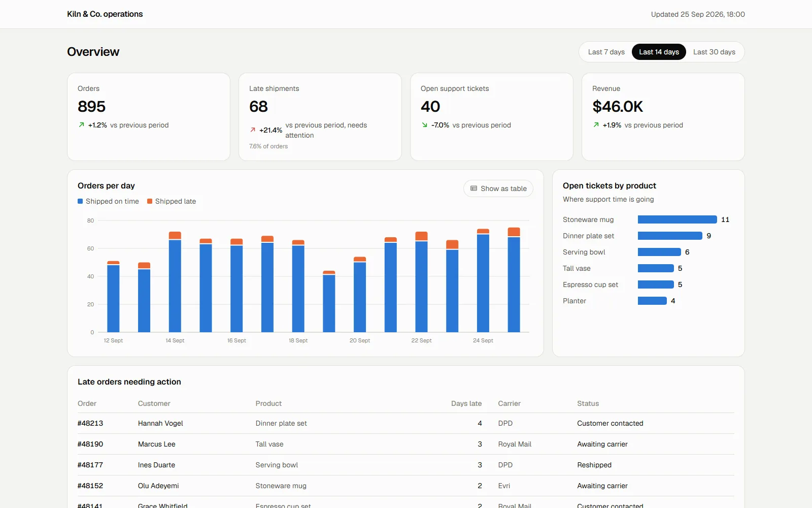The width and height of the screenshot is (812, 508).
Task: Click the Carrier column header
Action: coord(509,403)
